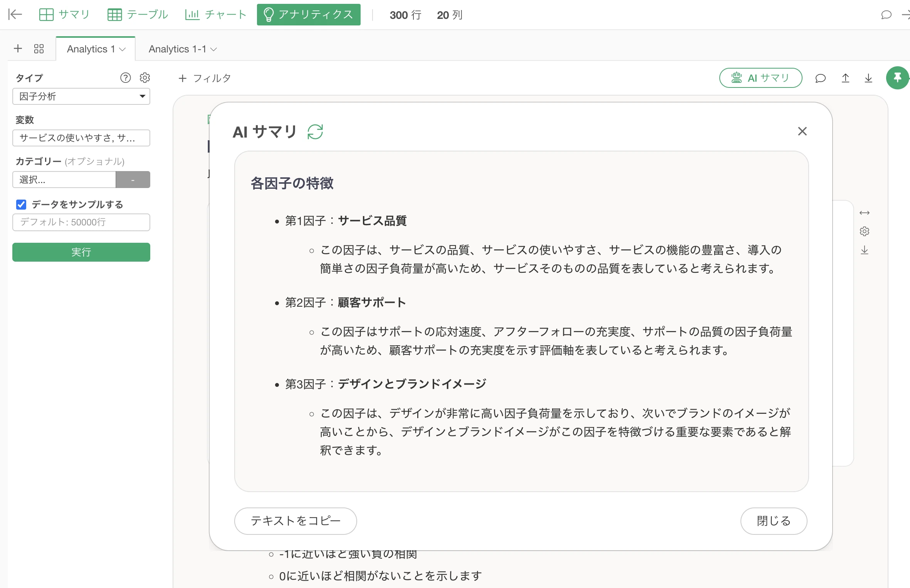Open the Analytics 1-1 tab
910x588 pixels.
(177, 49)
